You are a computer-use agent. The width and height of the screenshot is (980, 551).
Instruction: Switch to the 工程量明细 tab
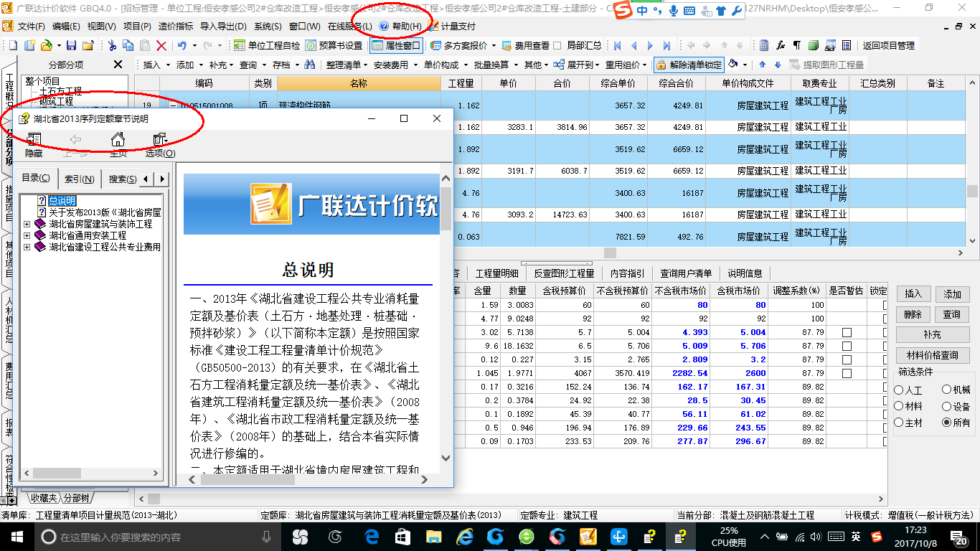coord(496,273)
